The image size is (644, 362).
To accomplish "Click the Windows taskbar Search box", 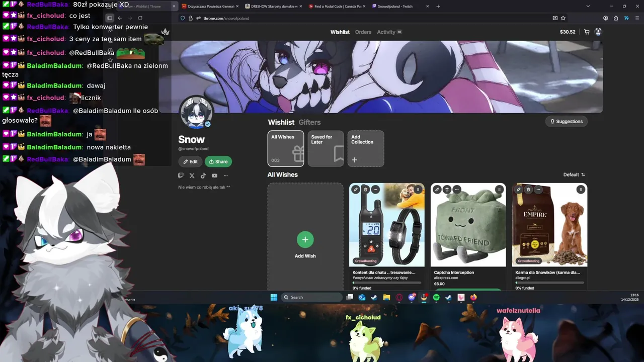I will coord(312,297).
